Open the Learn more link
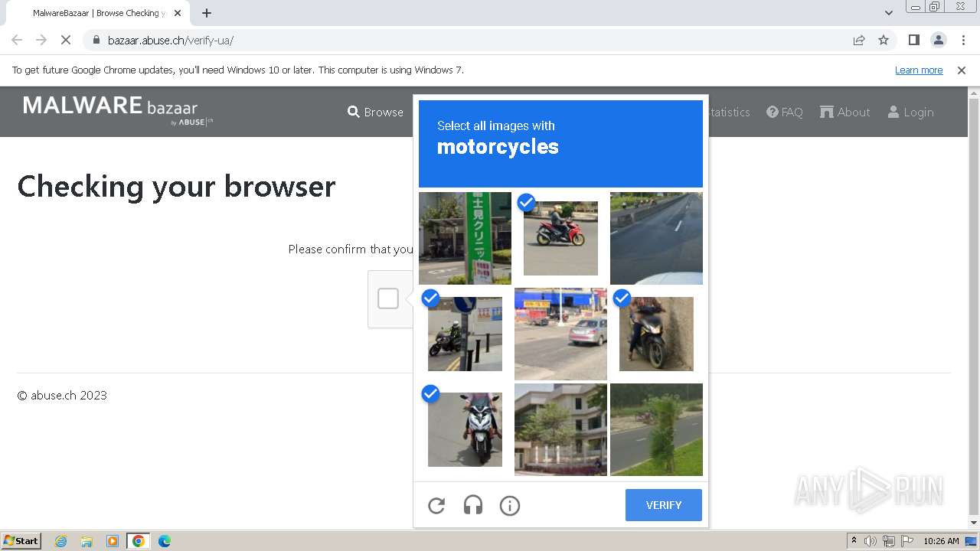 (919, 70)
